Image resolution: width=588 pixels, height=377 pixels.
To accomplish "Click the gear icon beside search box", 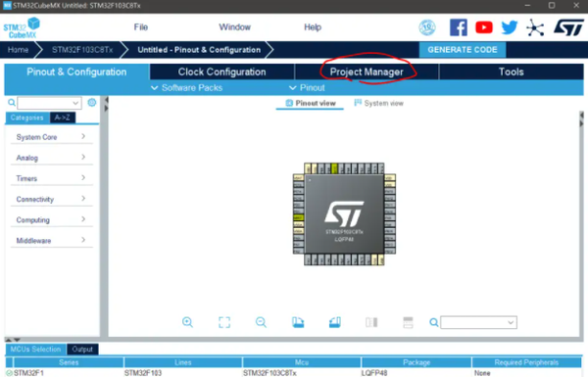I will [92, 102].
